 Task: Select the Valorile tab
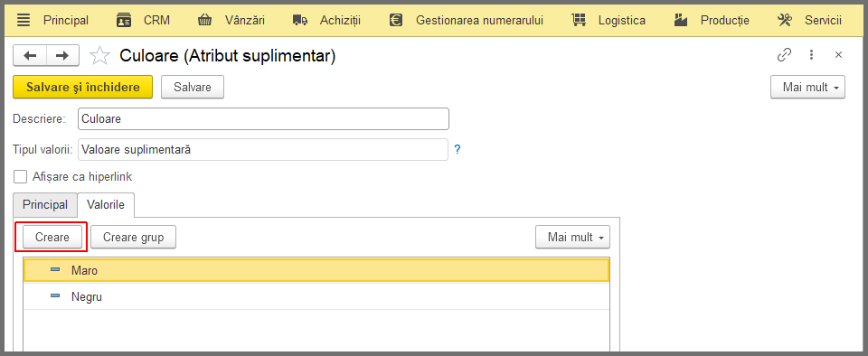coord(106,204)
